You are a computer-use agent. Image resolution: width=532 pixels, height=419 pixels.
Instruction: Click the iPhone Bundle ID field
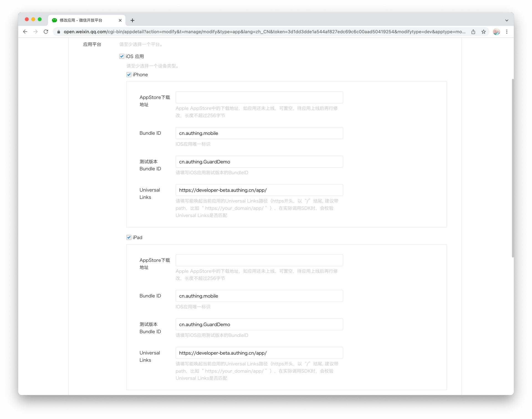pos(259,133)
